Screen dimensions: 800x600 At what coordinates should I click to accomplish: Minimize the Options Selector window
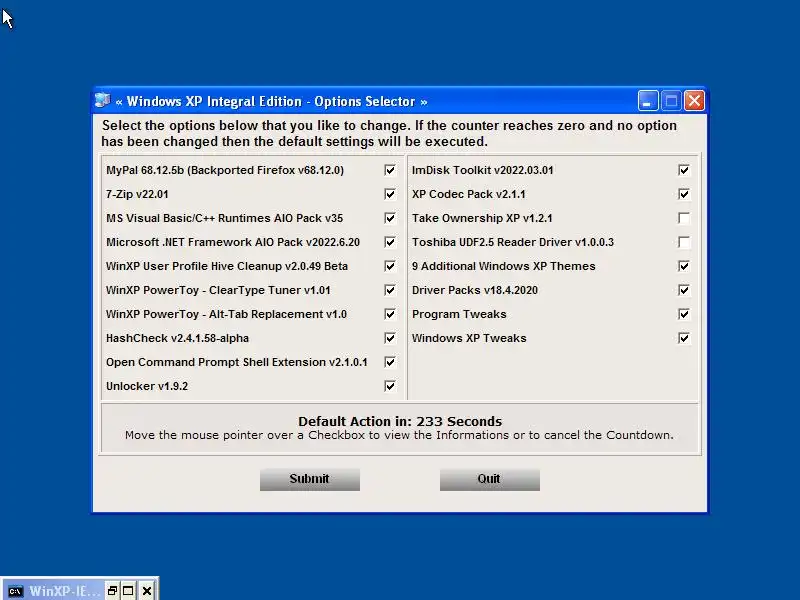647,101
